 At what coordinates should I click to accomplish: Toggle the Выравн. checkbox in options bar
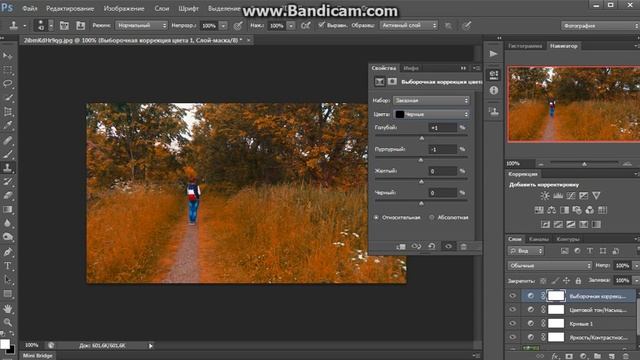(x=321, y=25)
